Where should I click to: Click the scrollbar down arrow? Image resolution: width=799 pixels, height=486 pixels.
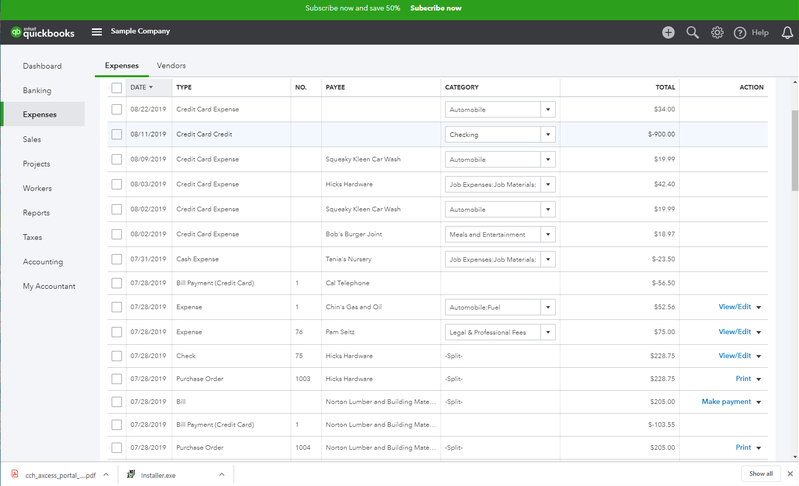coord(795,457)
